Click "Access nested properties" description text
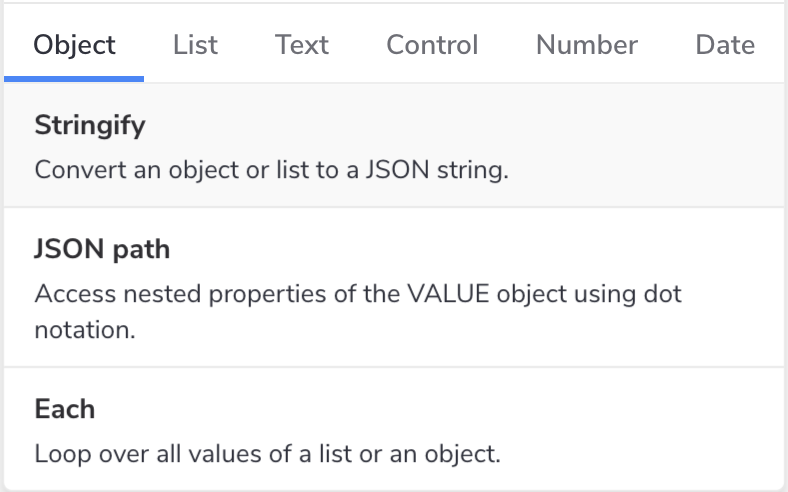This screenshot has height=492, width=788. pyautogui.click(x=358, y=295)
